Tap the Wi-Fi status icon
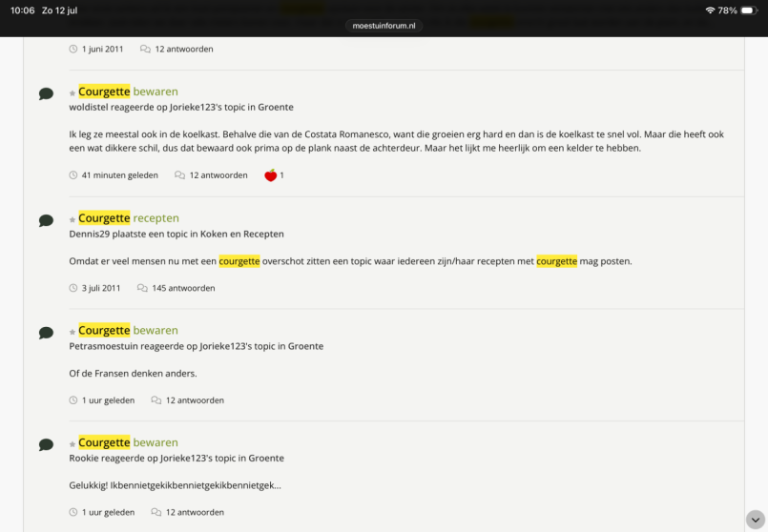The image size is (768, 532). 710,10
